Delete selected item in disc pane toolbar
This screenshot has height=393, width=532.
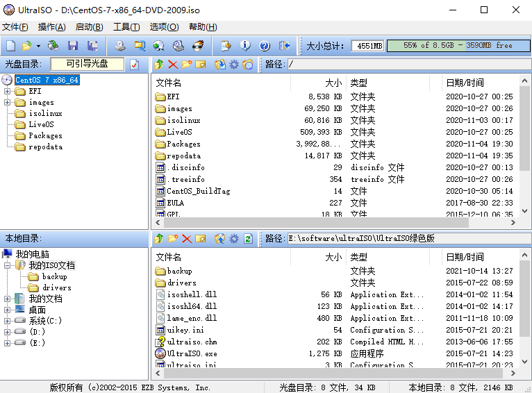pos(173,64)
